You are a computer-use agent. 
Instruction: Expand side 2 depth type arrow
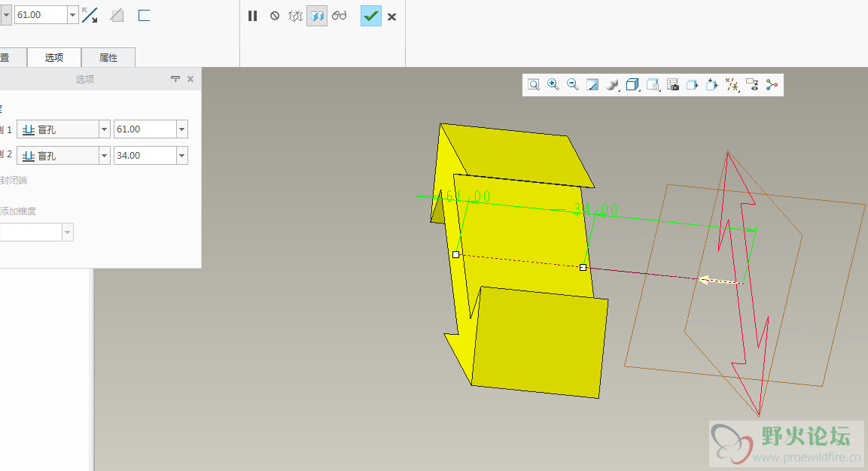(104, 156)
